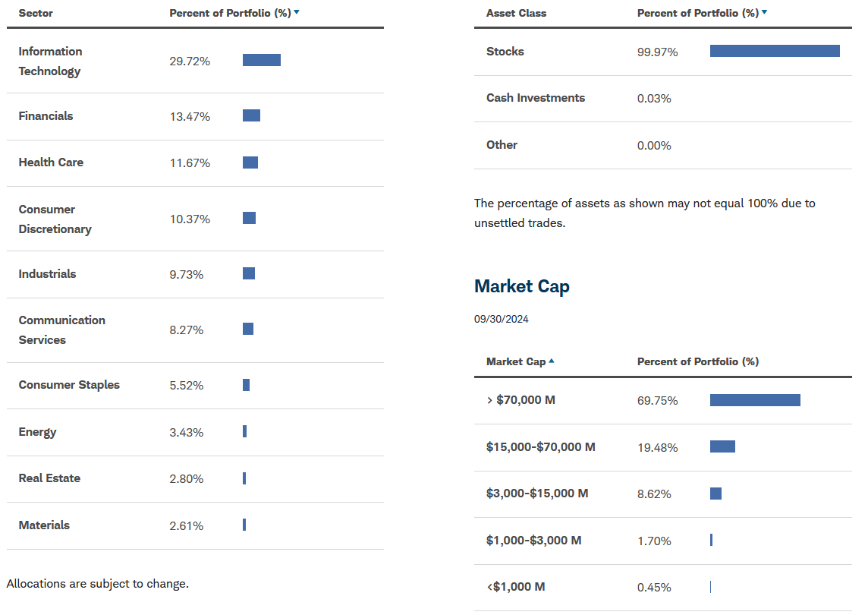Click the 19.48% value
This screenshot has width=868, height=615.
pos(657,448)
